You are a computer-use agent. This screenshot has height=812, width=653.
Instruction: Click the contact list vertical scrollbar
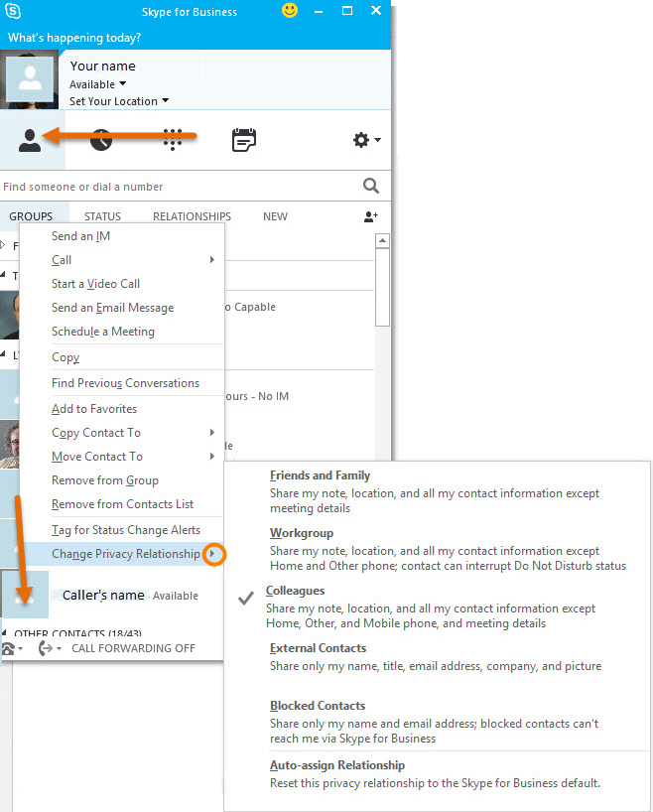383,288
